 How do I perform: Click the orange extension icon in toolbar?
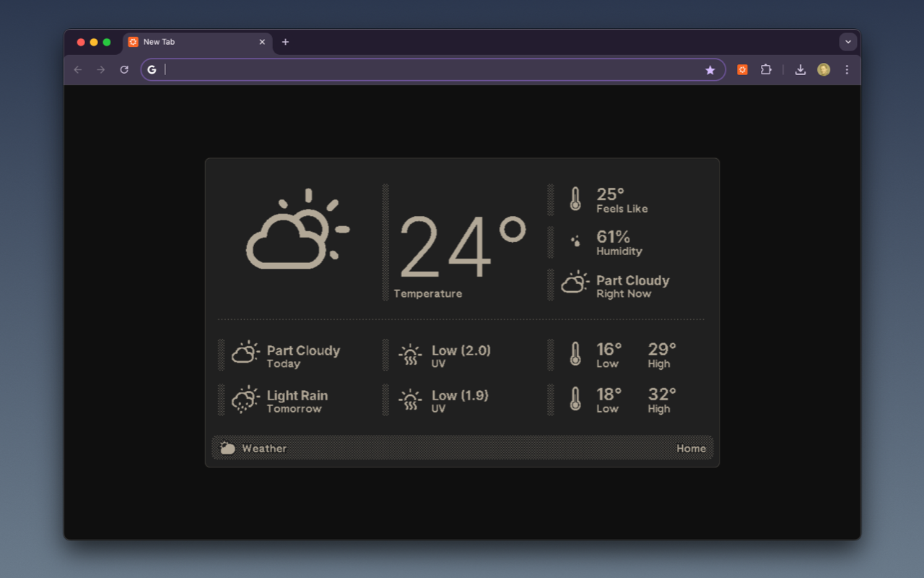742,69
